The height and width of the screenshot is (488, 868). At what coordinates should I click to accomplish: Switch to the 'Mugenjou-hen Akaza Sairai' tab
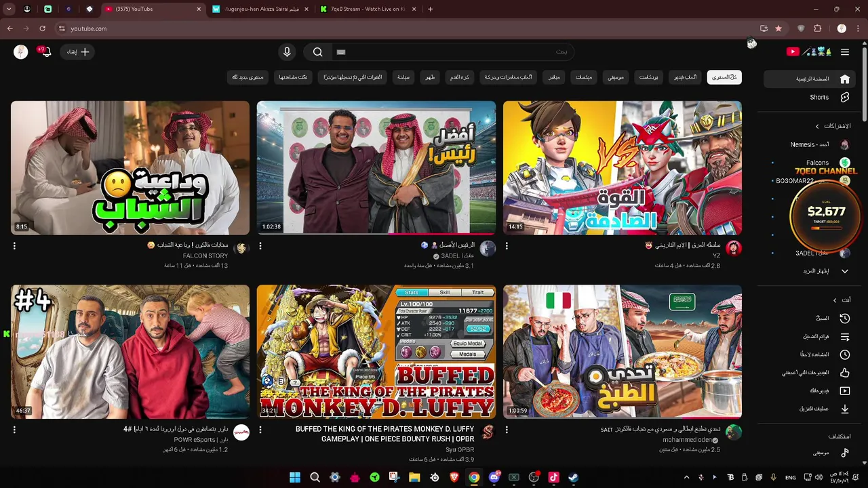261,9
